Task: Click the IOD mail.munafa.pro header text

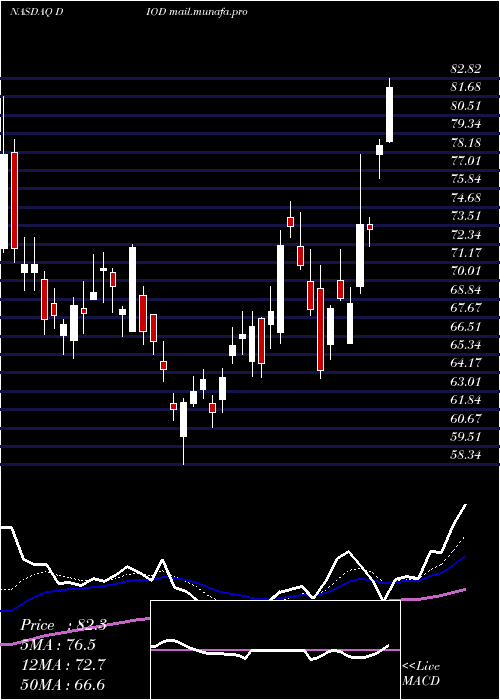Action: 197,12
